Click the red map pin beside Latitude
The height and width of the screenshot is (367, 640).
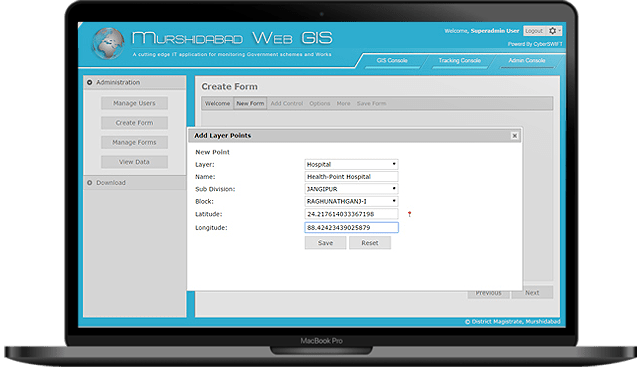tap(409, 214)
